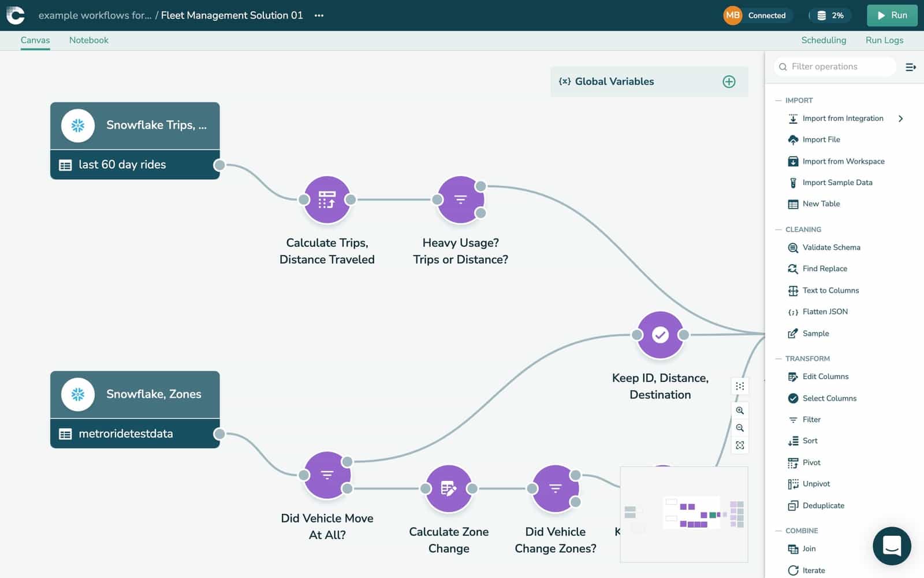Click the Filter operations search field
Image resolution: width=924 pixels, height=578 pixels.
click(834, 66)
